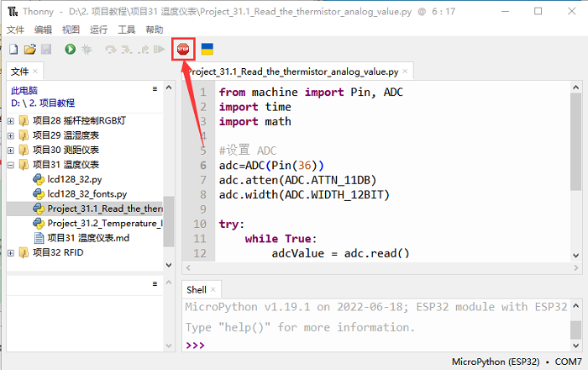Expand the 项目32 RFID folder
The width and height of the screenshot is (588, 370).
[11, 252]
